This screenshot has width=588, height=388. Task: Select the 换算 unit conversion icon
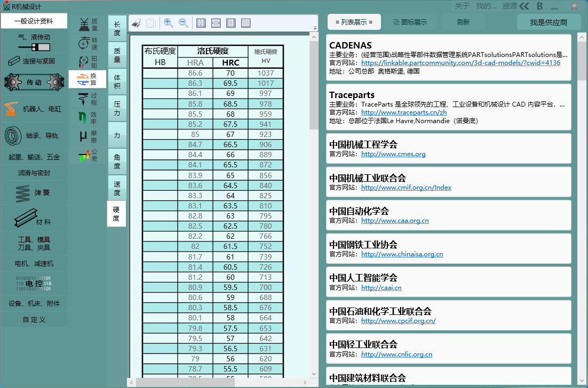(88, 79)
